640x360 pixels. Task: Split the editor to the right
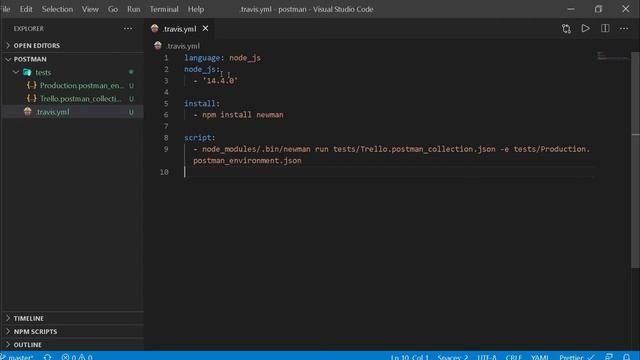[x=605, y=28]
